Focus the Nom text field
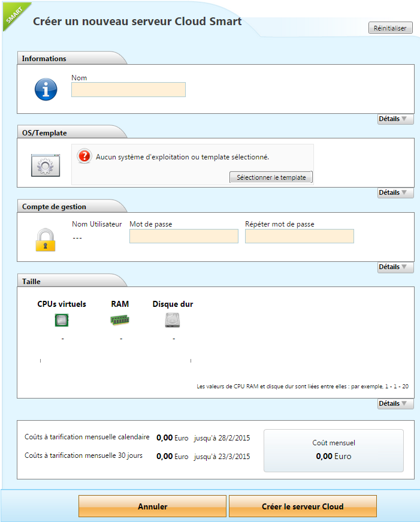 point(128,90)
